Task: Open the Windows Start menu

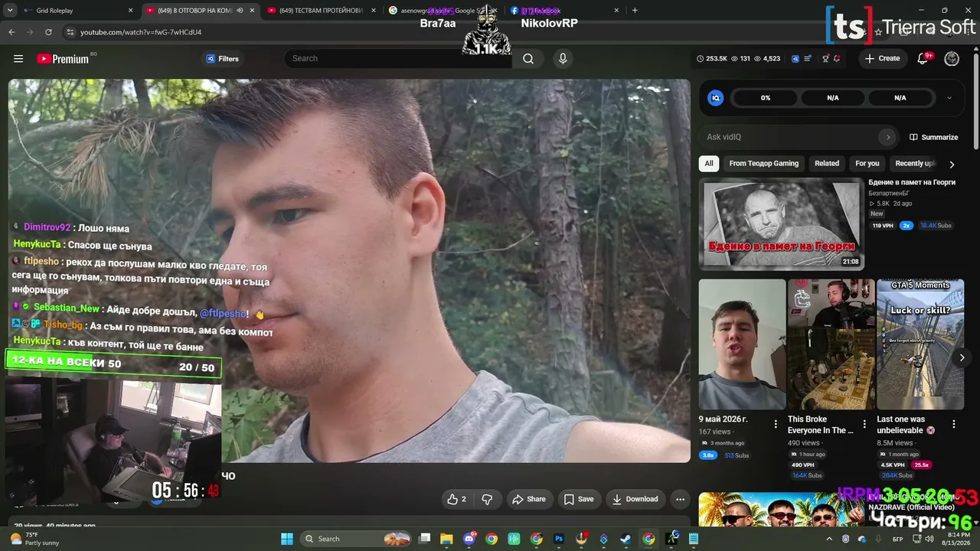Action: [x=287, y=539]
